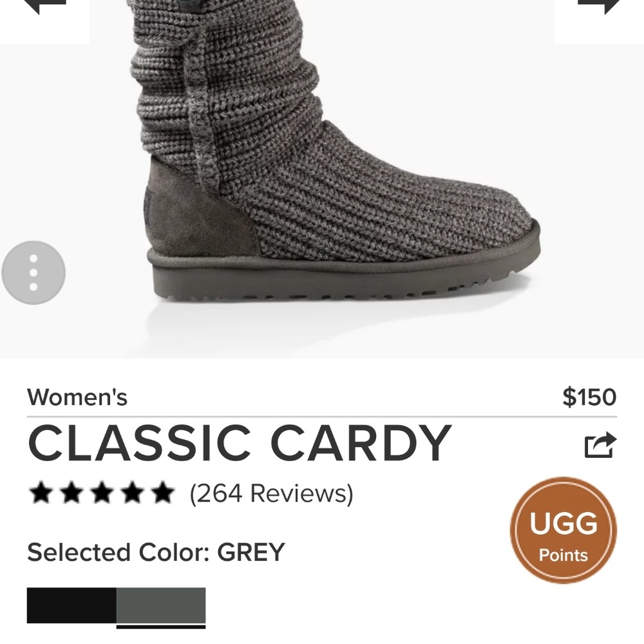Tap the first star in the rating

point(41,493)
